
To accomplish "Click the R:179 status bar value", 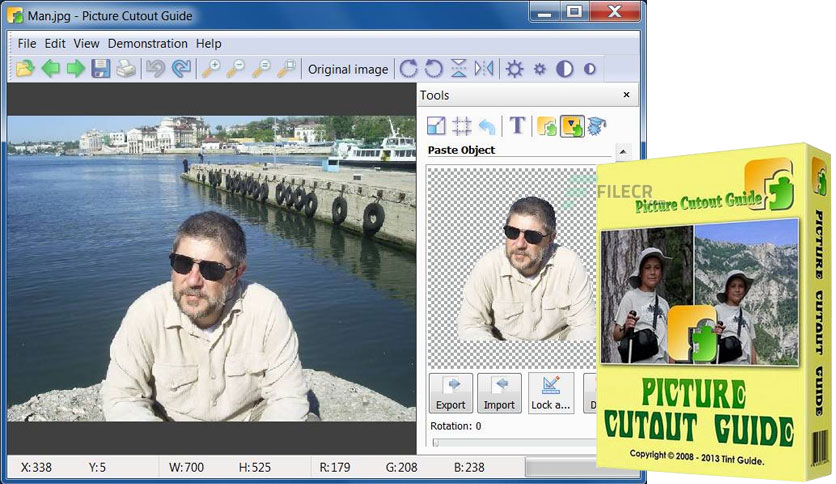I will click(334, 468).
